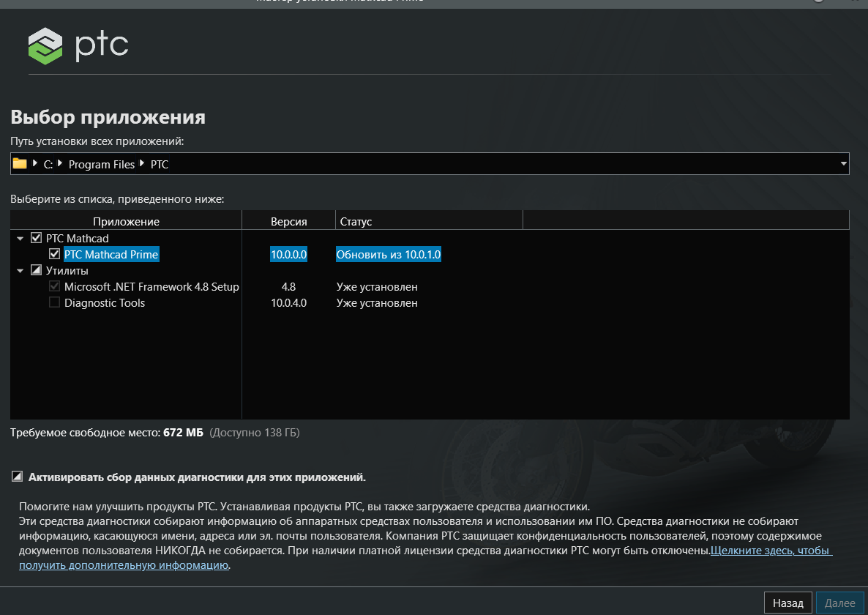Click the PTC logo icon
The width and height of the screenshot is (868, 615).
click(45, 46)
